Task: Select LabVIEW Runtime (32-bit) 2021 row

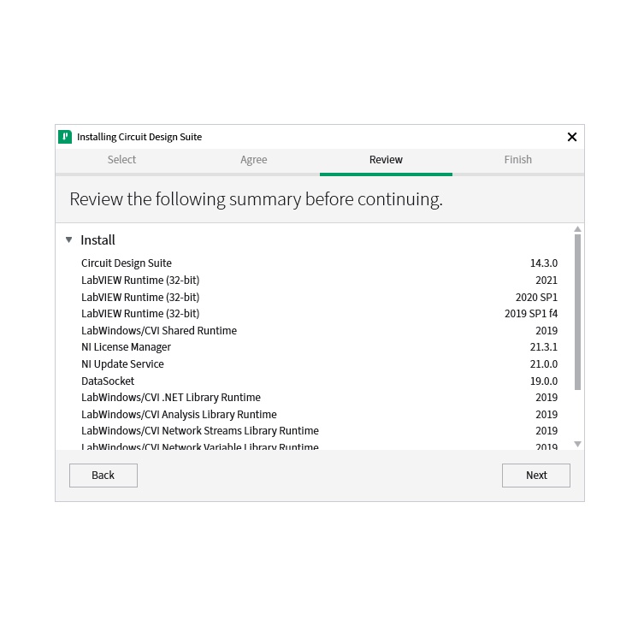Action: [140, 281]
